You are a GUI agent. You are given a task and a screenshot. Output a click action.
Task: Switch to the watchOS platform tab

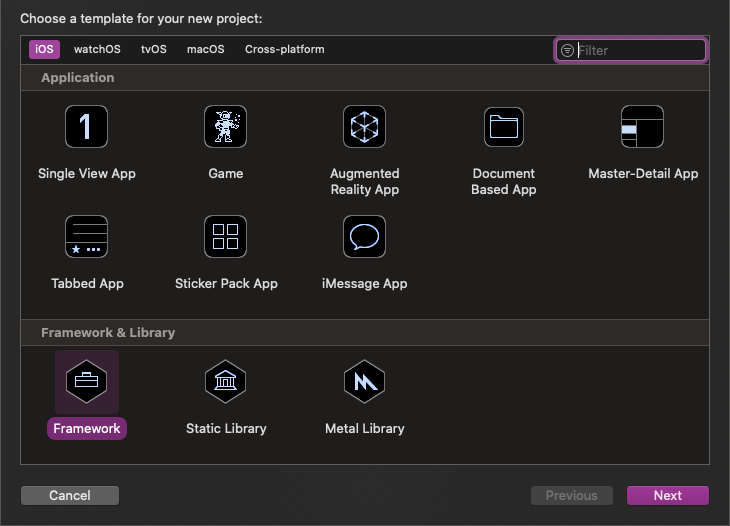coord(97,50)
